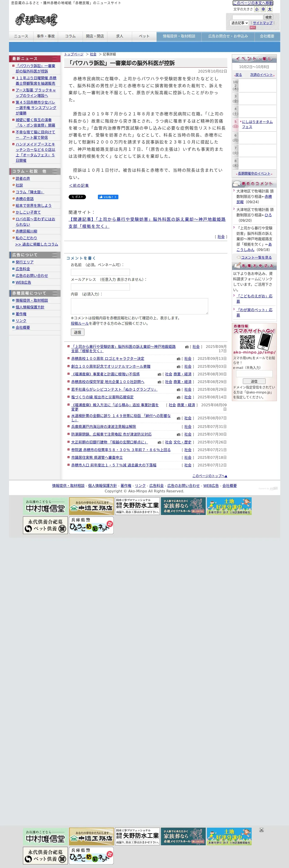Open the 「わが家のペット」応募 link
Image resolution: width=289 pixels, height=868 pixels.
[254, 312]
